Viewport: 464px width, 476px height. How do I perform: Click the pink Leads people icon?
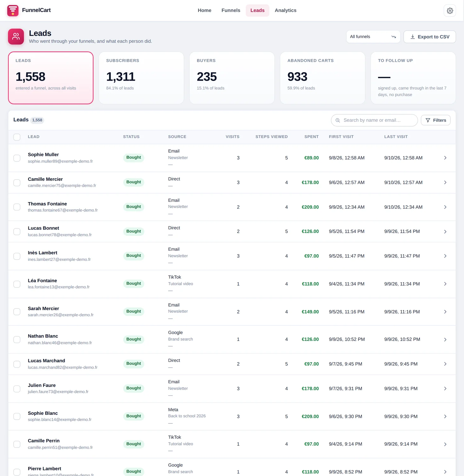(x=16, y=36)
